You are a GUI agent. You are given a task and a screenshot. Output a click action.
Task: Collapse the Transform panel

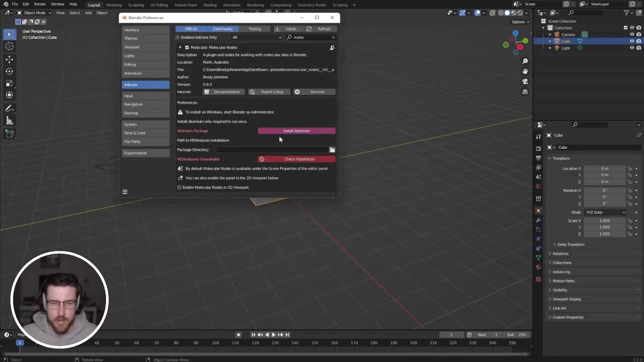561,158
